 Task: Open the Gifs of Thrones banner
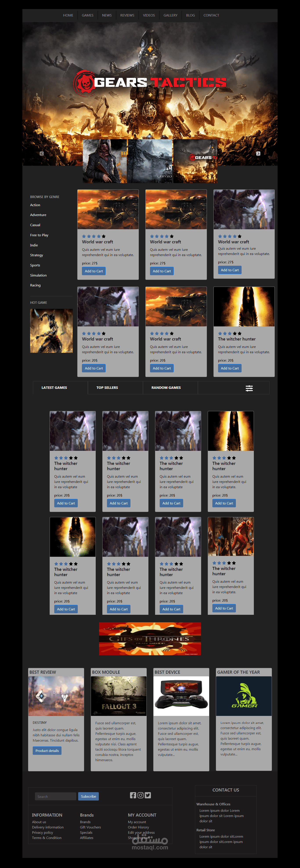point(150,639)
